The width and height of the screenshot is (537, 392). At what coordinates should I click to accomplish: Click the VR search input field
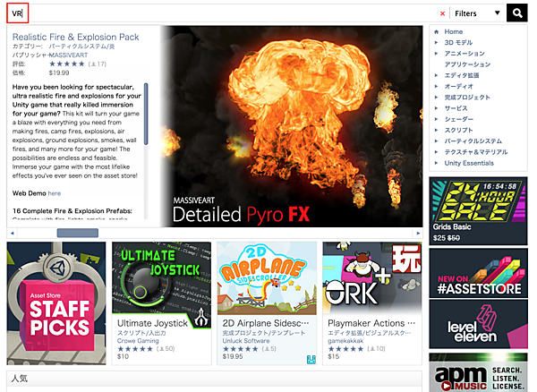coord(224,13)
